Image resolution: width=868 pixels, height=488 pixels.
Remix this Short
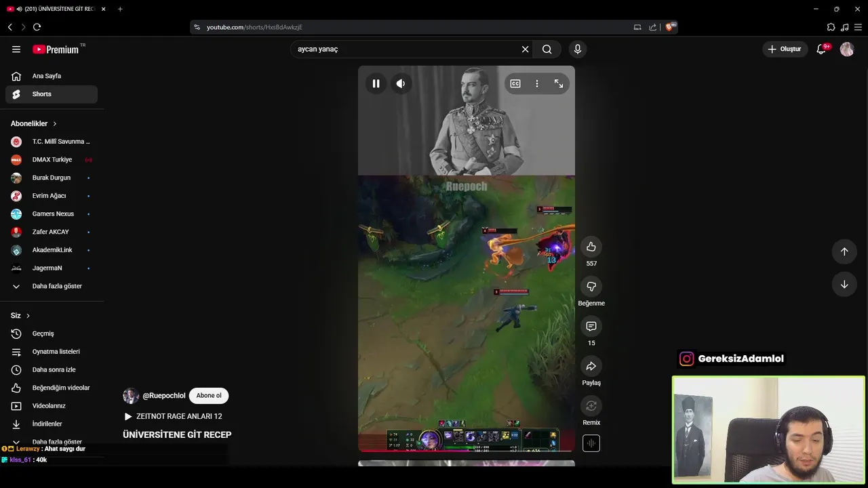pyautogui.click(x=591, y=405)
